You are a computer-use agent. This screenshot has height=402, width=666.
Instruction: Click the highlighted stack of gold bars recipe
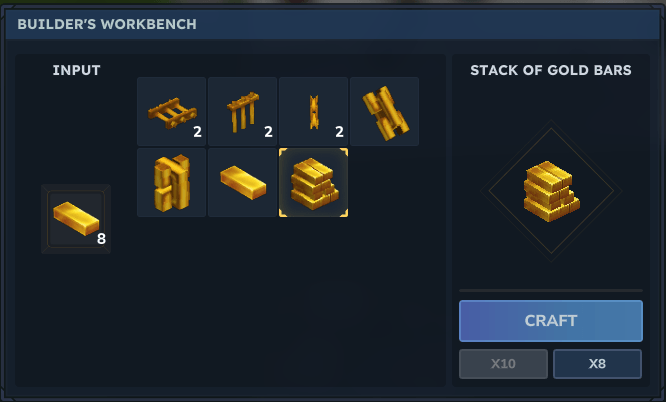[313, 182]
